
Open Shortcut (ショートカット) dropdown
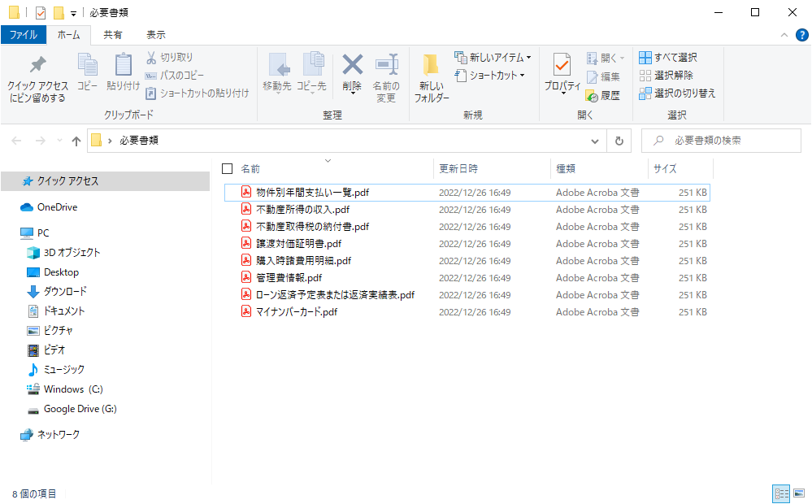(x=490, y=75)
